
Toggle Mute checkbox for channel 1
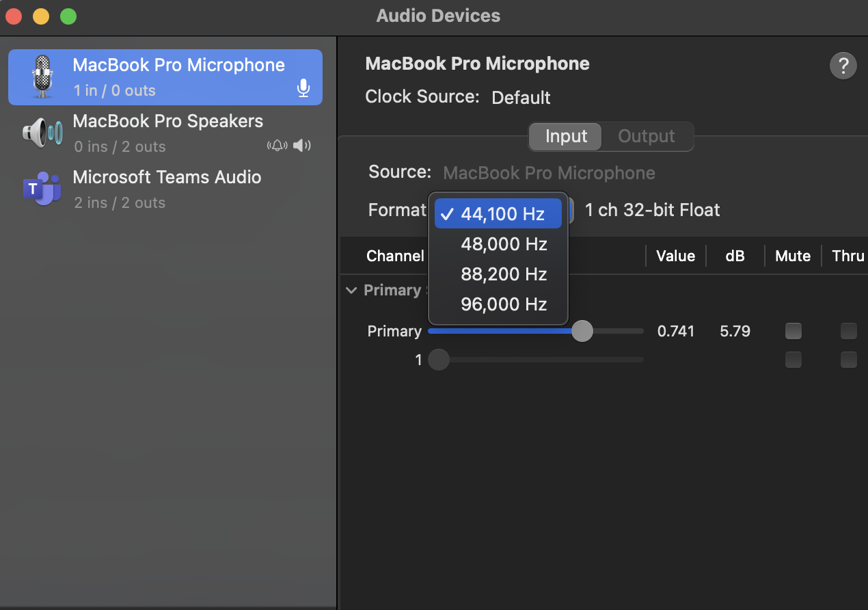point(793,360)
